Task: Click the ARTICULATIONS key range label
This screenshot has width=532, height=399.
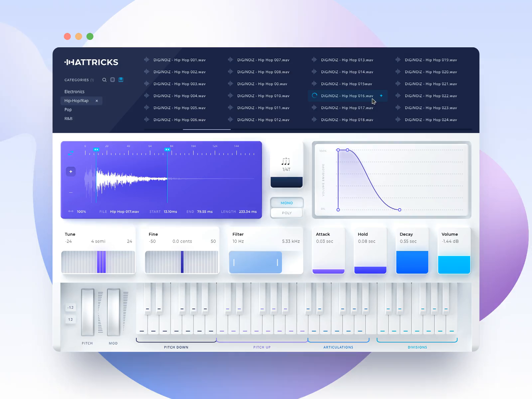Action: [338, 347]
